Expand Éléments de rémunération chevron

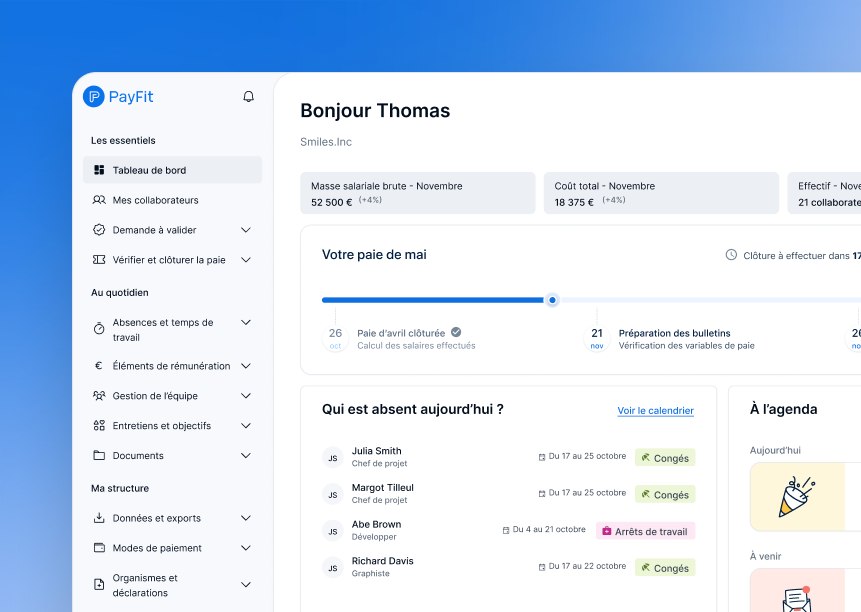pos(246,366)
